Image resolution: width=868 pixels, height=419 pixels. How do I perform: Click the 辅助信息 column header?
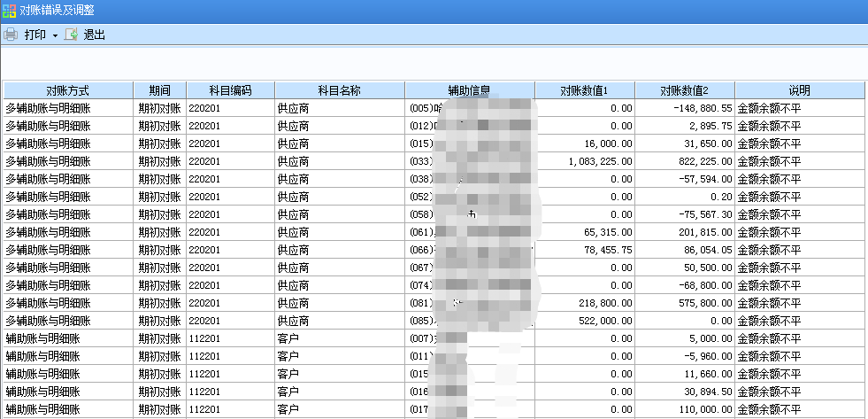470,90
